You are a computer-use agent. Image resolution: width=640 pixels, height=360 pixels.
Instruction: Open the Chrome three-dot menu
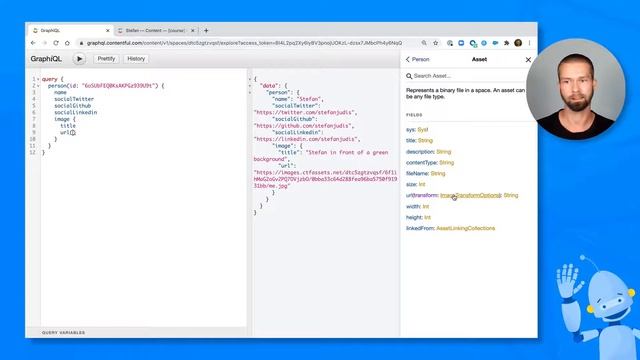529,43
